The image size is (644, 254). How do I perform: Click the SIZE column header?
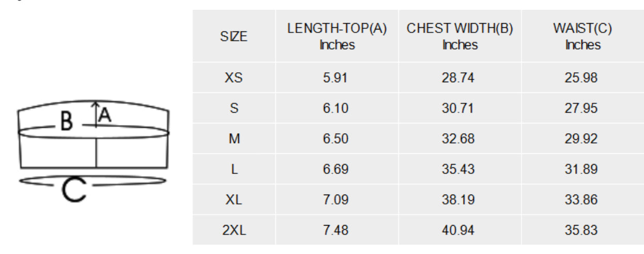point(234,37)
